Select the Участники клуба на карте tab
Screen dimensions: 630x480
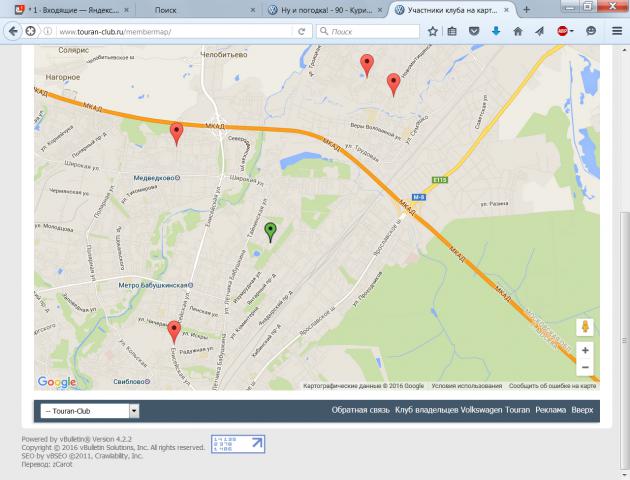(x=452, y=10)
